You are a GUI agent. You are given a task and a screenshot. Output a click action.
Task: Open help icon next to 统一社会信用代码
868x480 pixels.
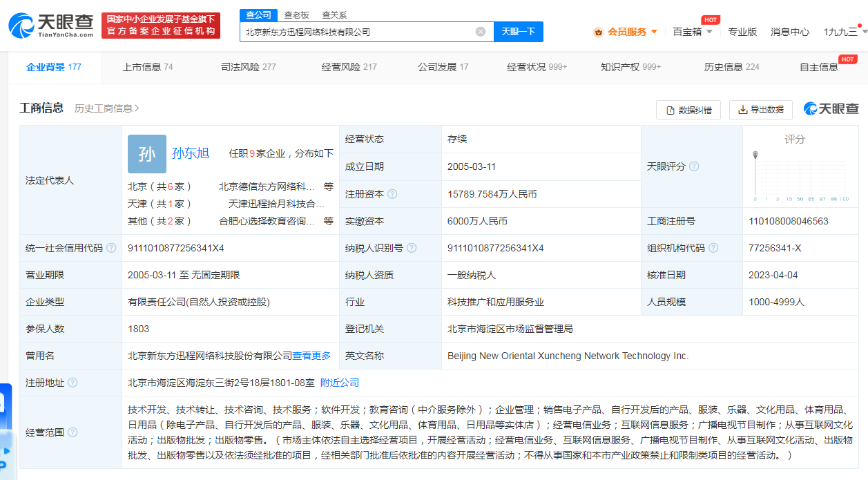111,248
